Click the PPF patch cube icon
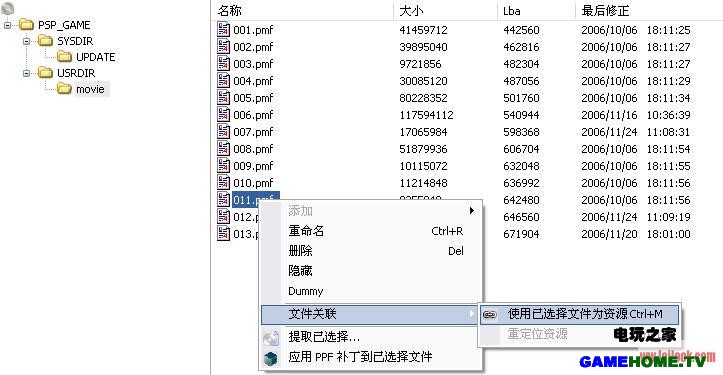The image size is (723, 375). pyautogui.click(x=271, y=358)
